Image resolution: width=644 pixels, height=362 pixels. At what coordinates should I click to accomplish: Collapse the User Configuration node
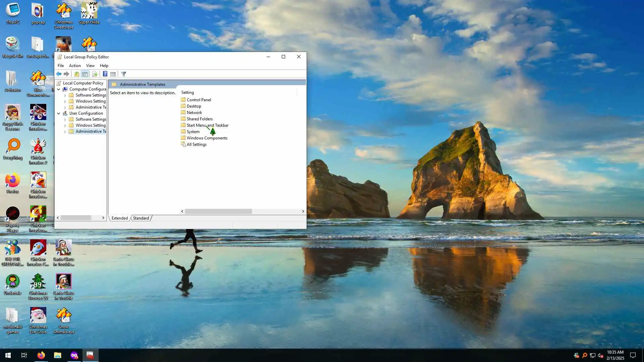(x=59, y=114)
